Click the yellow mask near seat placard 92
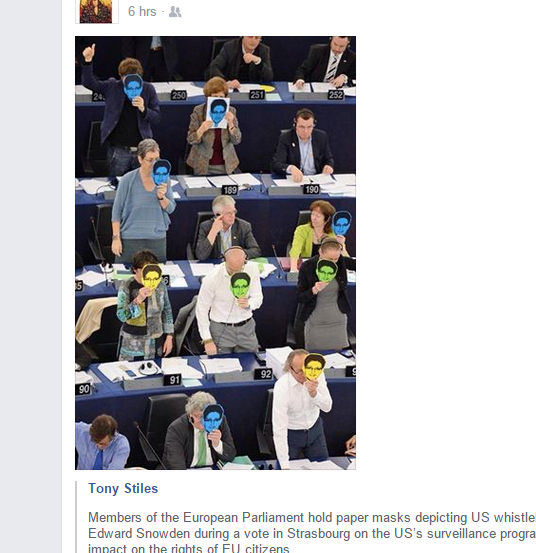This screenshot has height=553, width=536. point(313,366)
